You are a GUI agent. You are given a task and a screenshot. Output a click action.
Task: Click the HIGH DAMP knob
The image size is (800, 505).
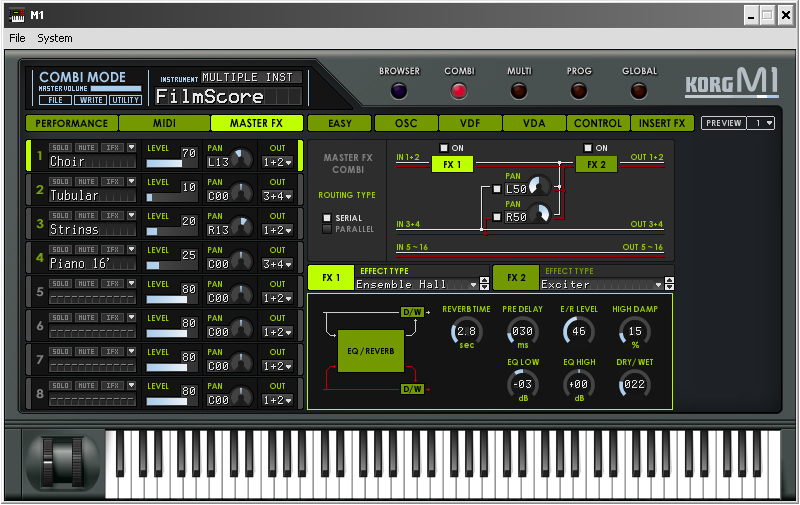coord(635,332)
